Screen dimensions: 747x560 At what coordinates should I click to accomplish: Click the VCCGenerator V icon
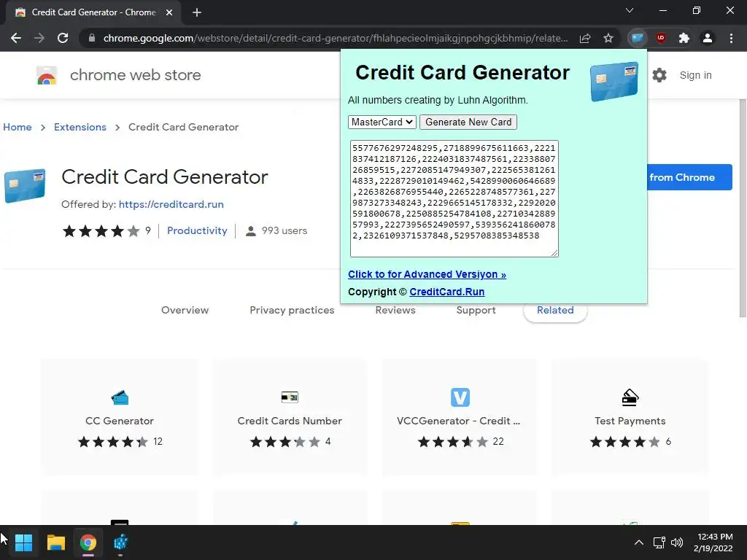tap(460, 397)
